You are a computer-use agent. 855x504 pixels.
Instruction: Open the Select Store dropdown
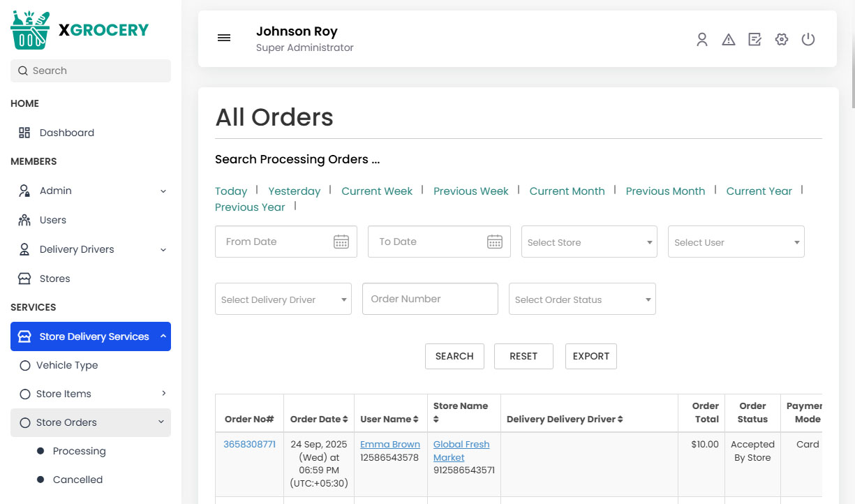[589, 242]
